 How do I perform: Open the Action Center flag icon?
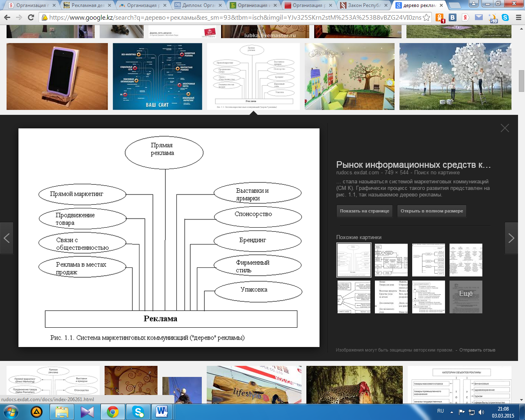pos(462,412)
